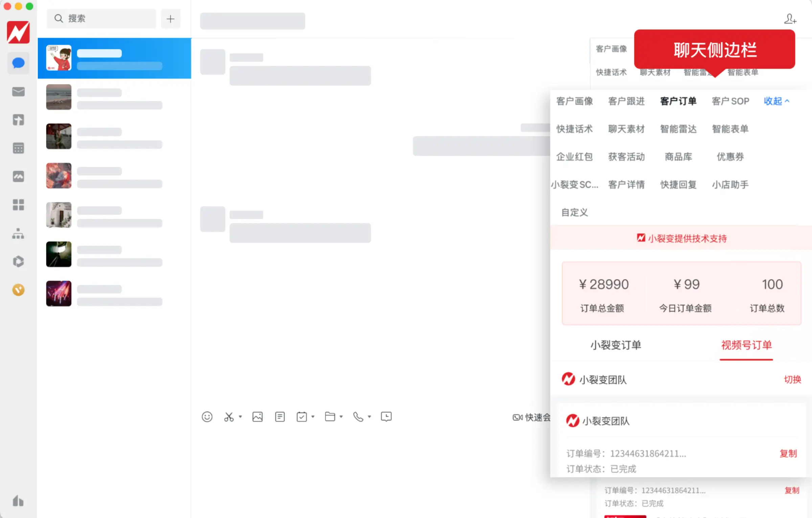Collapse the panel with 收起
The width and height of the screenshot is (812, 518).
[776, 101]
